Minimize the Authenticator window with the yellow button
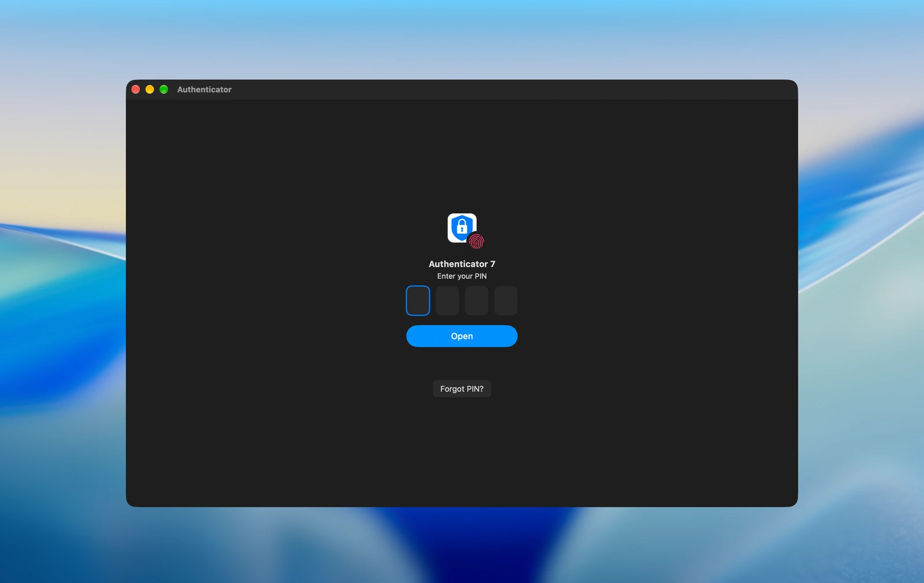This screenshot has height=583, width=924. pyautogui.click(x=150, y=89)
